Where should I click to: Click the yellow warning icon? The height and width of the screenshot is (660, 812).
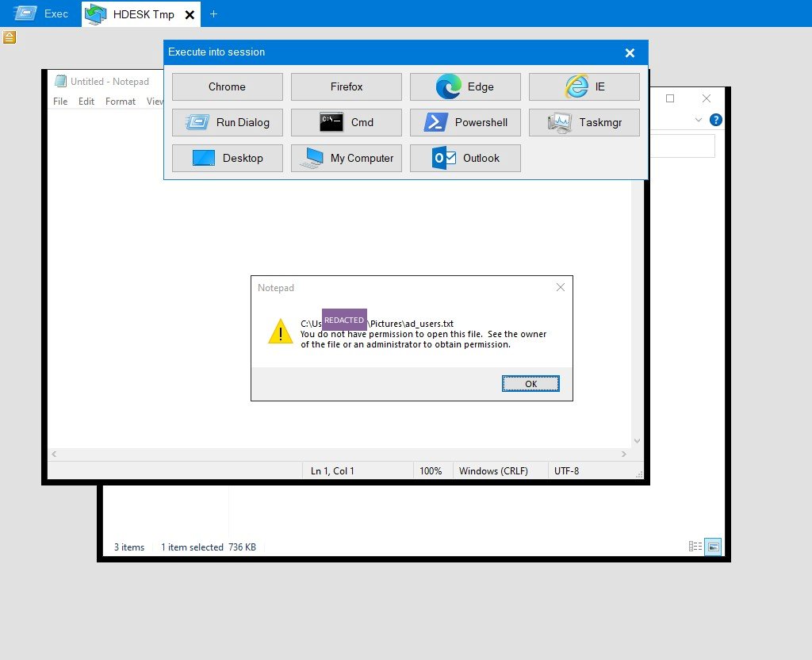pyautogui.click(x=280, y=331)
